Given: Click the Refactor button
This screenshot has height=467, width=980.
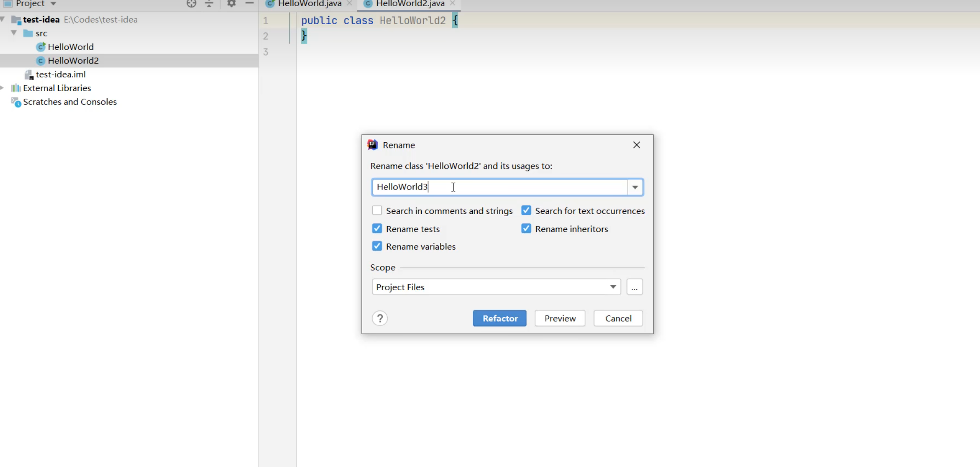Looking at the screenshot, I should [499, 318].
